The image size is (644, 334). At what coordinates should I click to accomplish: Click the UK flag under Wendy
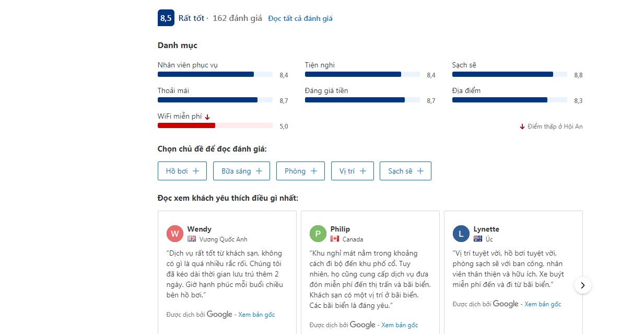click(192, 239)
